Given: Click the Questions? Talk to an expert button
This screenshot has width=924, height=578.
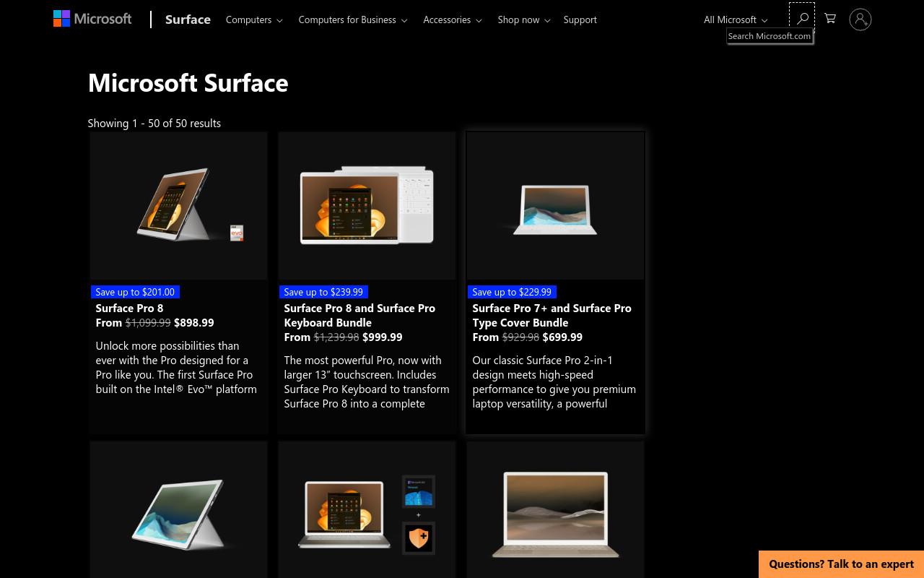Looking at the screenshot, I should point(841,564).
